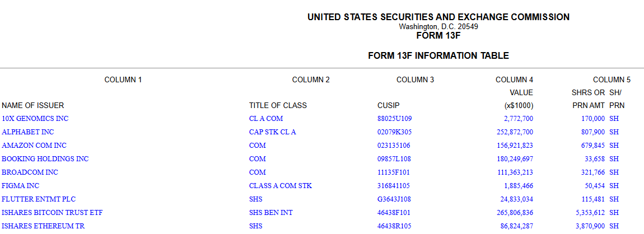Click BOOKING HOLDINGS INC issuer name
The image size is (644, 234).
(x=45, y=159)
